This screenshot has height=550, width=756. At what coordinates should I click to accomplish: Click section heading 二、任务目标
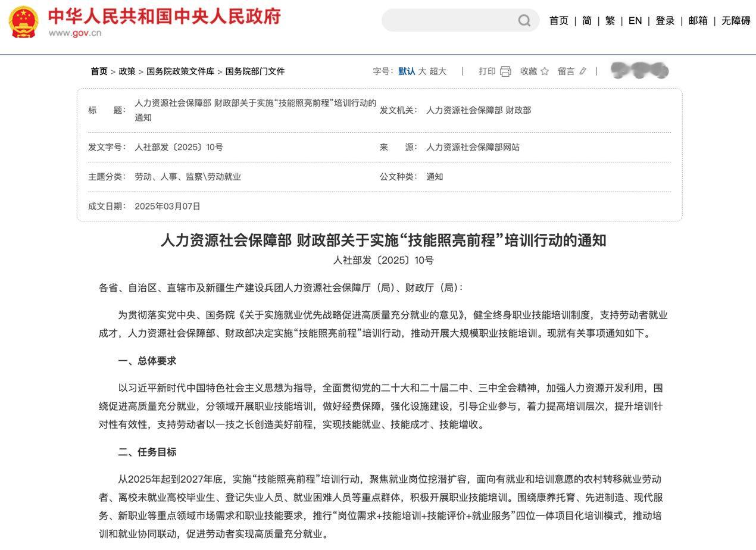point(147,452)
